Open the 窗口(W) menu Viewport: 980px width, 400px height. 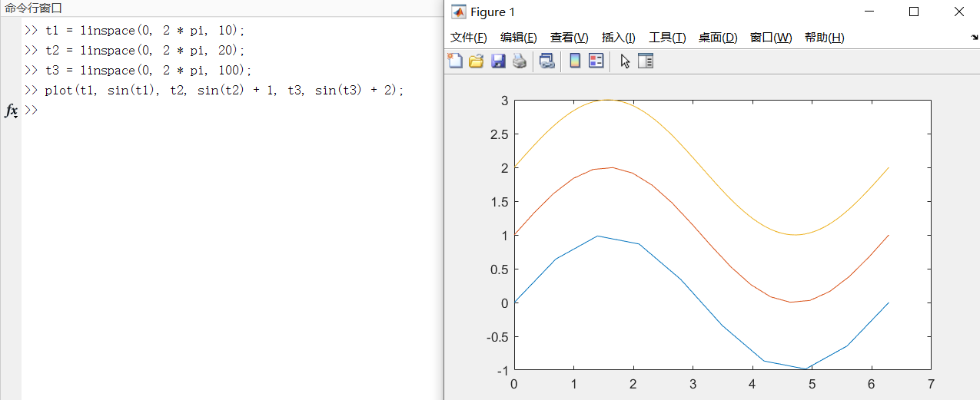click(771, 38)
